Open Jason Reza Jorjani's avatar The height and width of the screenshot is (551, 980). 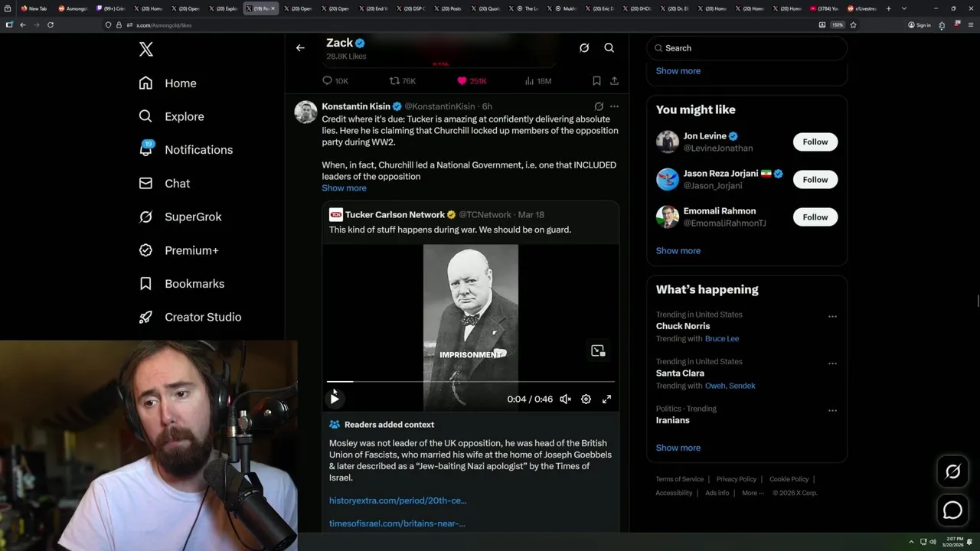(668, 179)
